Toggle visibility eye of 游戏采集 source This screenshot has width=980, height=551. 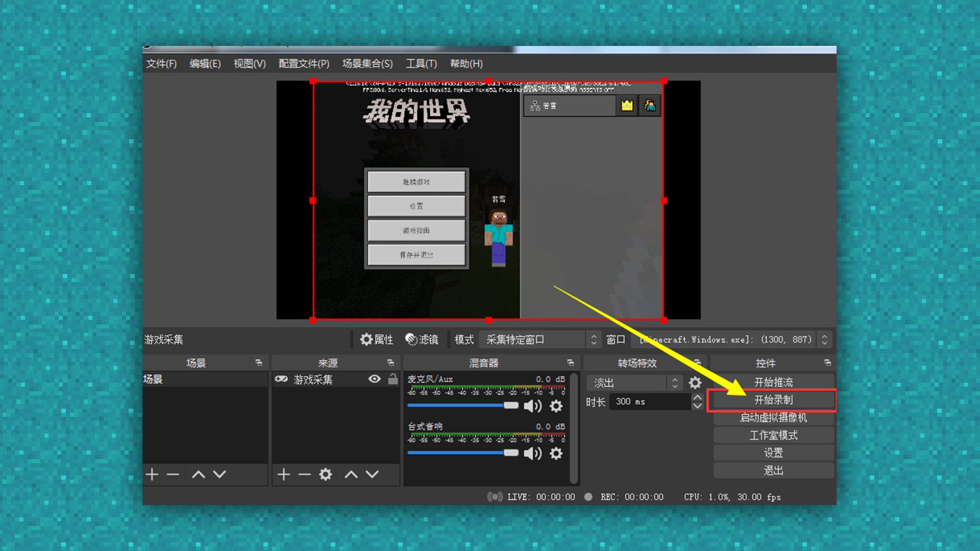(x=374, y=379)
